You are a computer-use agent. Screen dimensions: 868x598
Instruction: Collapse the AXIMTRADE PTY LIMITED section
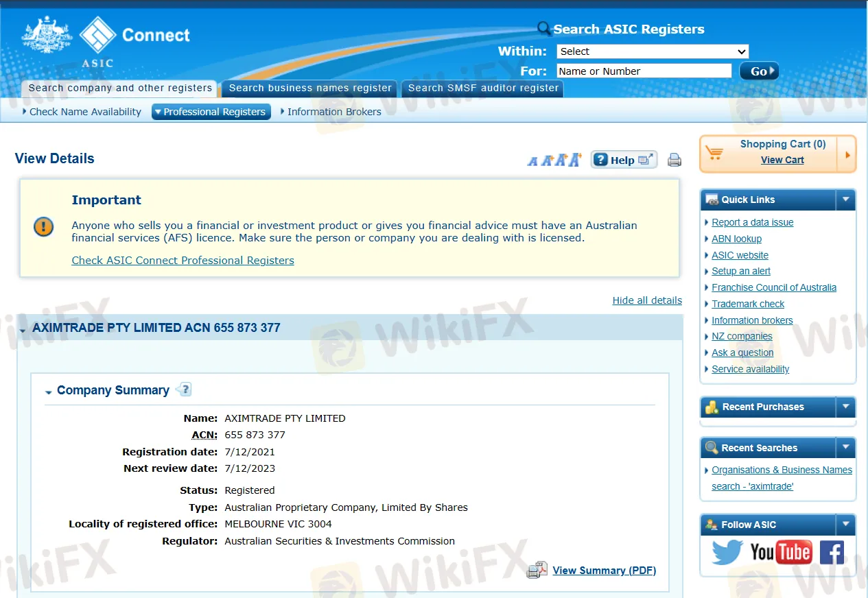[23, 330]
